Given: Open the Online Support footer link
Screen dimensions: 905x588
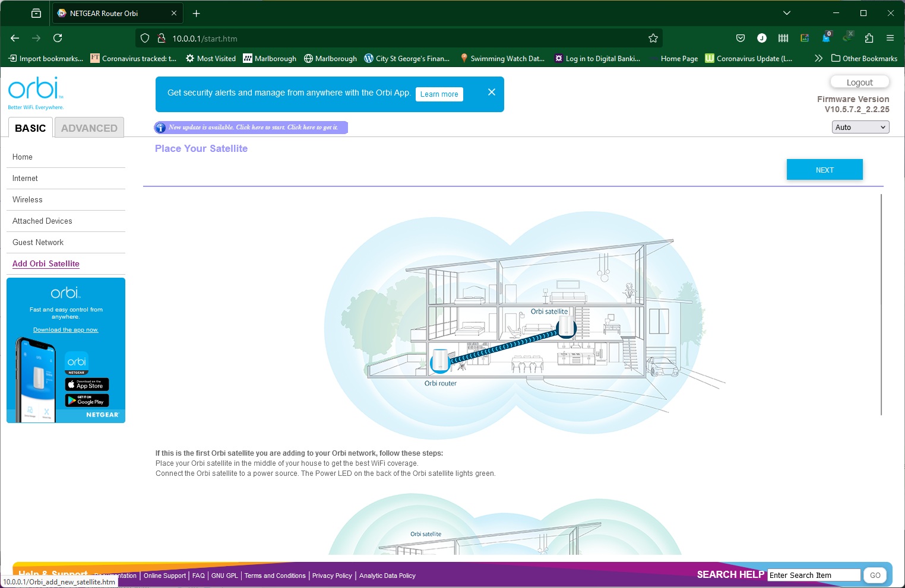Looking at the screenshot, I should (x=164, y=576).
